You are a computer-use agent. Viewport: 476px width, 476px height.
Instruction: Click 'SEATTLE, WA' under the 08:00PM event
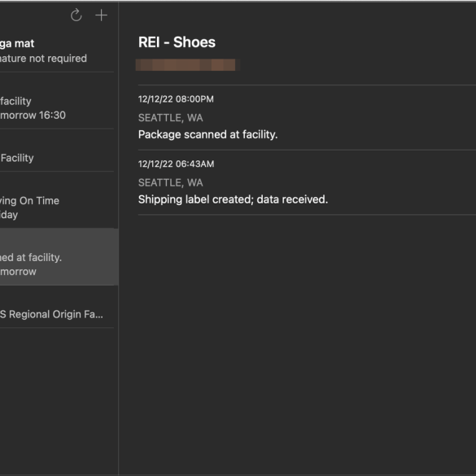[x=171, y=118]
